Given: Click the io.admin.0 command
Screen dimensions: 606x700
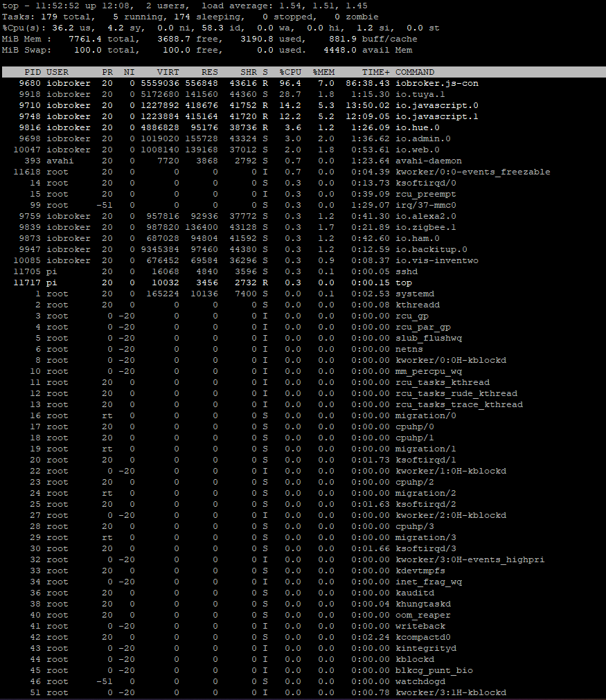Looking at the screenshot, I should [x=423, y=139].
